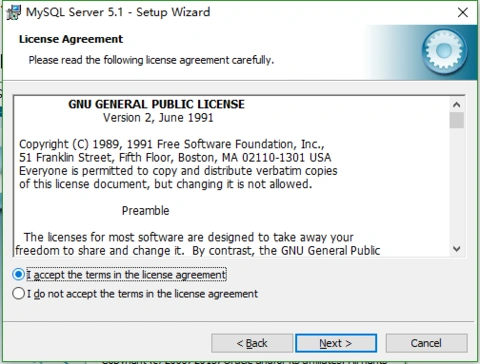The width and height of the screenshot is (480, 364).
Task: Click the 'MySQL Server 5.1 - Setup Wizard' title bar
Action: tap(118, 12)
